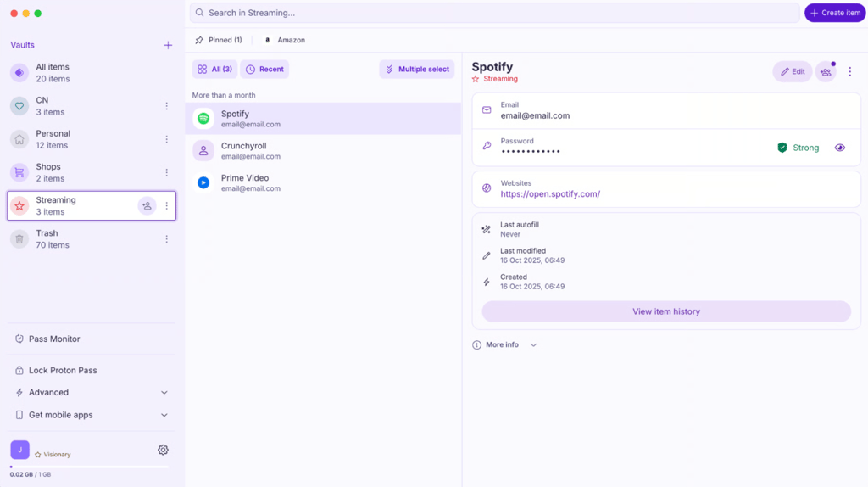Click the Streaming vault star icon

point(19,205)
